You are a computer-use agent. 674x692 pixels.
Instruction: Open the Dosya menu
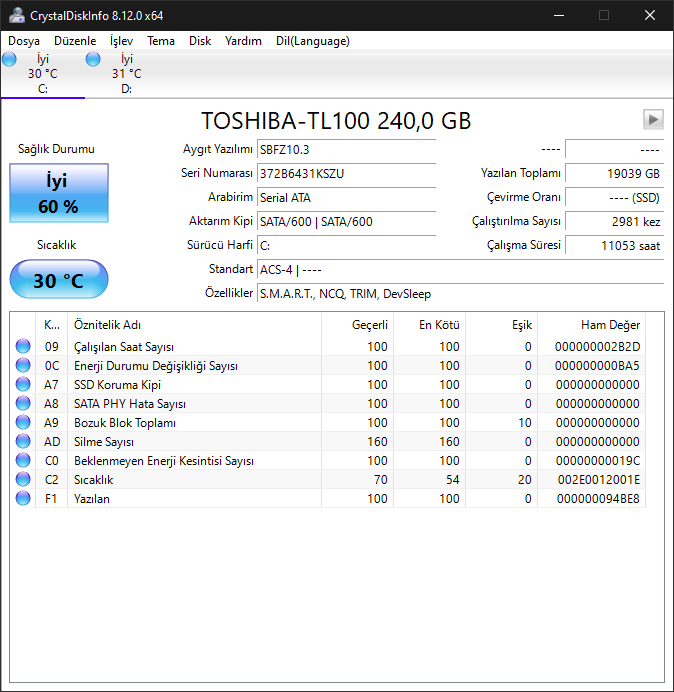click(x=24, y=41)
